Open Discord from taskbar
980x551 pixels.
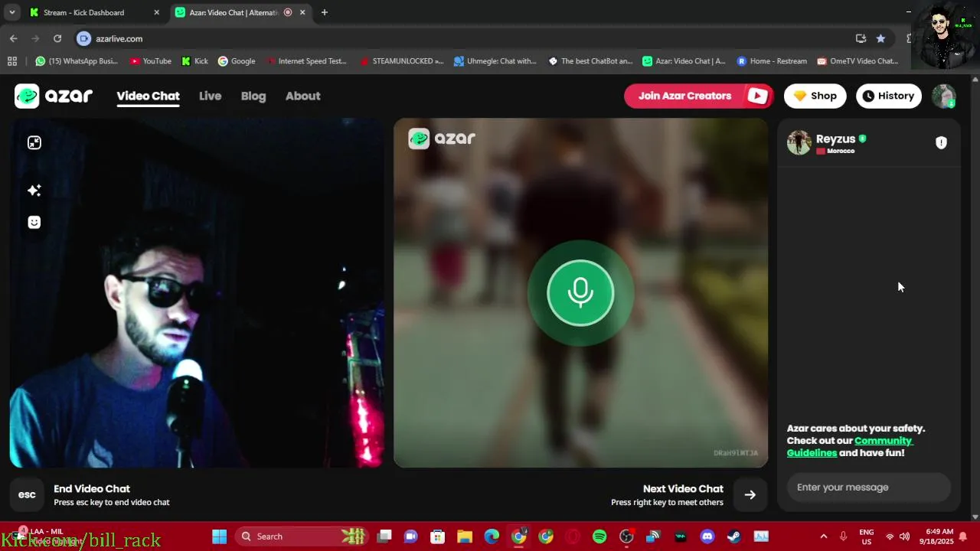pos(707,536)
